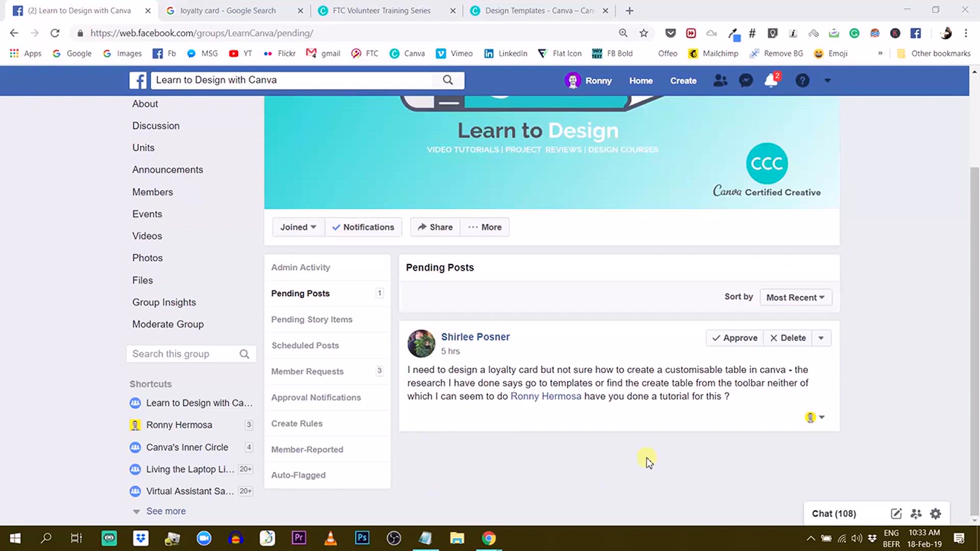980x551 pixels.
Task: Open the Notifications bell icon
Action: tap(771, 81)
